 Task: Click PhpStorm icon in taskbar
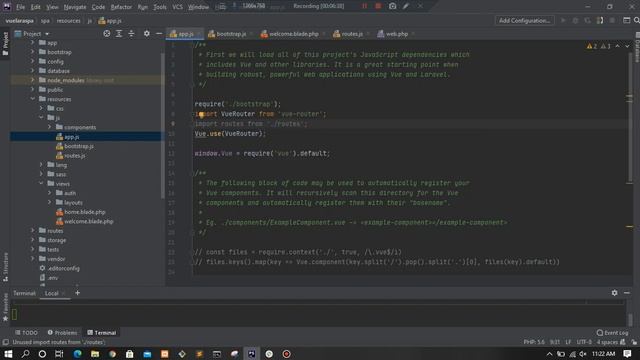[252, 354]
